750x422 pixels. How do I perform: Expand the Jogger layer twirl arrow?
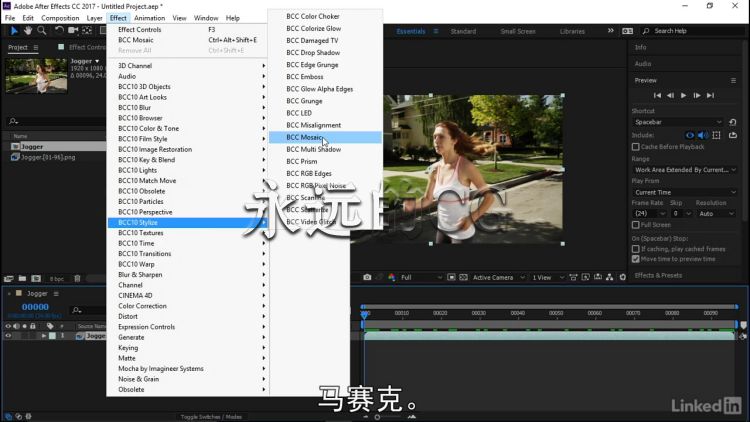(x=44, y=336)
